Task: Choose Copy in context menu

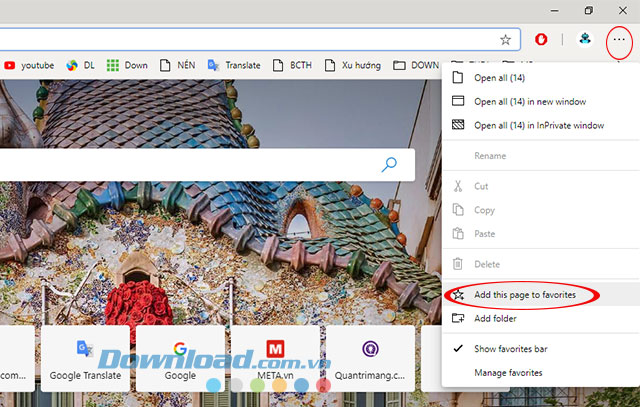Action: point(541,210)
